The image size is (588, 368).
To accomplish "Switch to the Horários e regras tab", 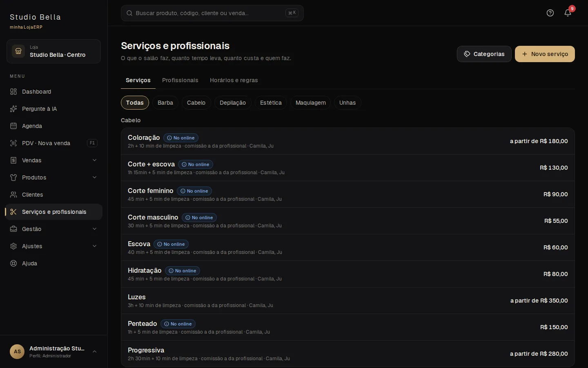I will click(x=234, y=80).
